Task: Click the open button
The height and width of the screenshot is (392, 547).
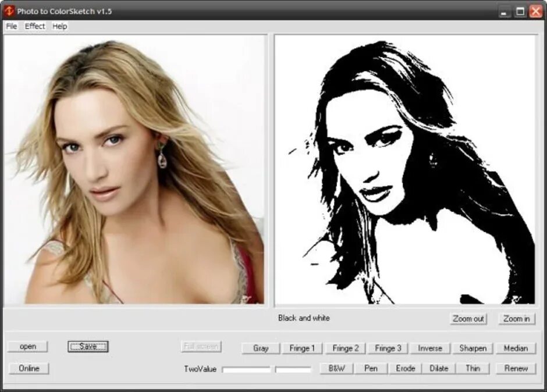Action: tap(28, 346)
